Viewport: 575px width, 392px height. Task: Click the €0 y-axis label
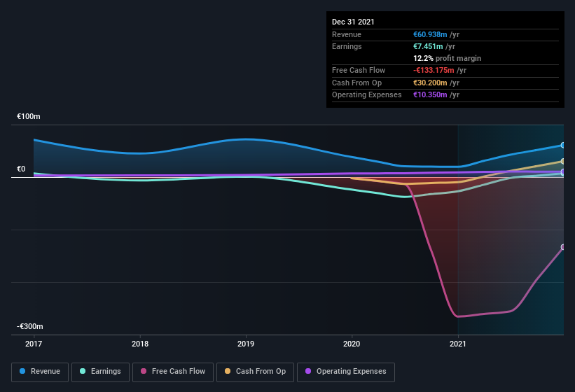click(x=21, y=169)
